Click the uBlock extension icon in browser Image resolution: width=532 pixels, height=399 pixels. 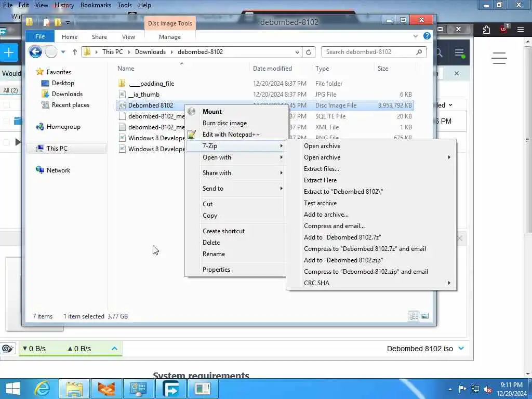(504, 29)
